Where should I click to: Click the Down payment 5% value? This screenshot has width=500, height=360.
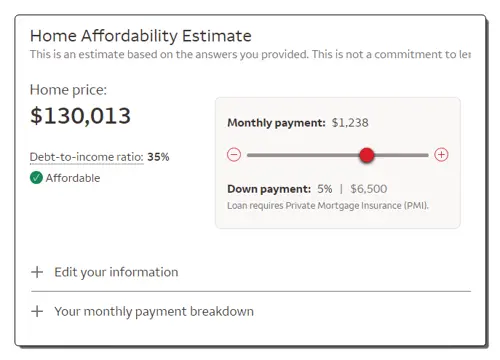click(324, 189)
